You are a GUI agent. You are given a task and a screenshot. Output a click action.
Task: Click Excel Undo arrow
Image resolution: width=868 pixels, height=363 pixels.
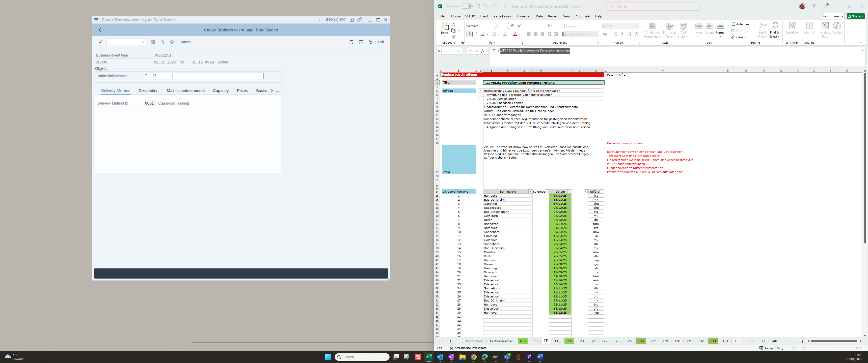[x=485, y=6]
